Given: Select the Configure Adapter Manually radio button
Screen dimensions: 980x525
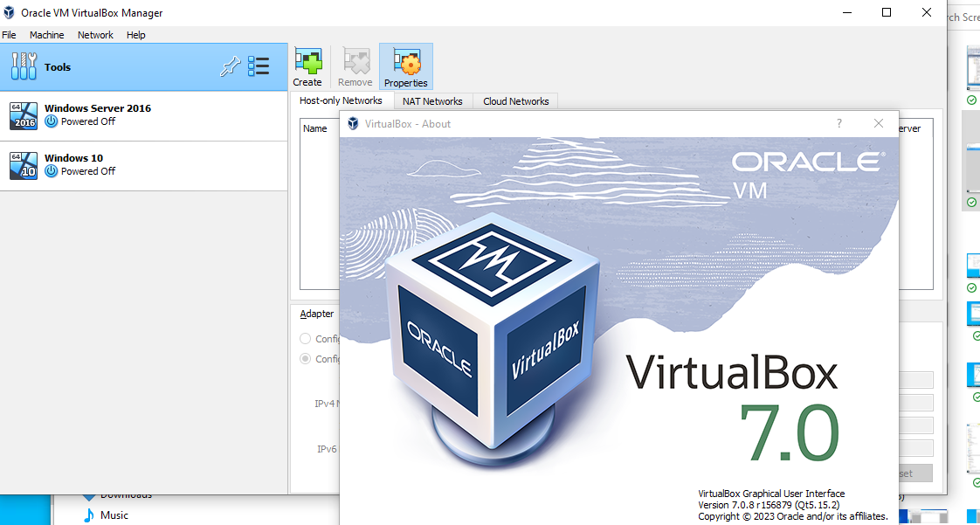Looking at the screenshot, I should (307, 358).
